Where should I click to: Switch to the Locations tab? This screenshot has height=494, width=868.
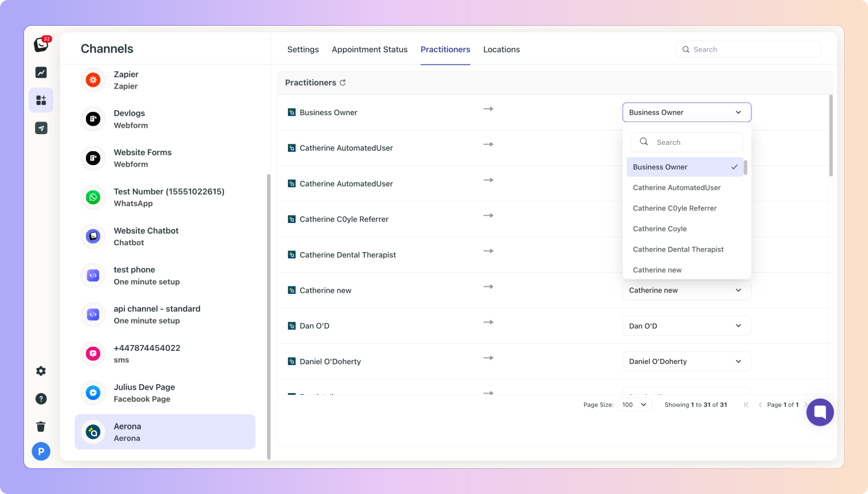coord(501,50)
